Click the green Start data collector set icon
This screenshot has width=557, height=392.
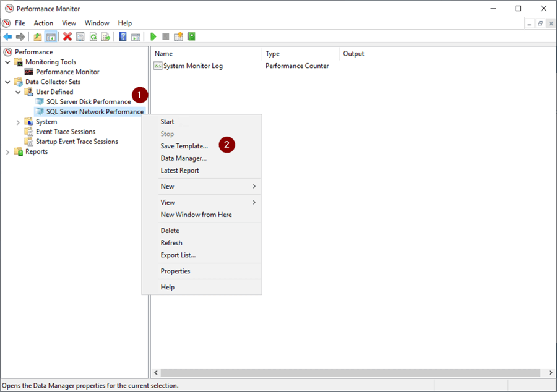click(153, 37)
